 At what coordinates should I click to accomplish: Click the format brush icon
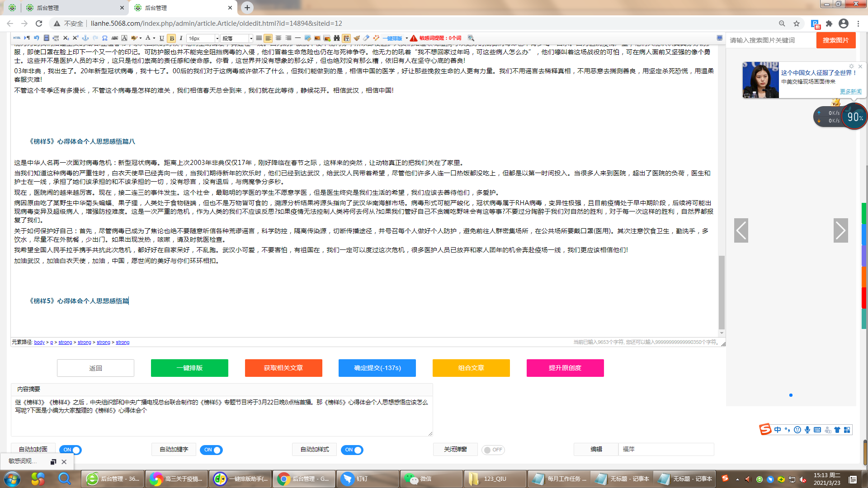tap(357, 38)
